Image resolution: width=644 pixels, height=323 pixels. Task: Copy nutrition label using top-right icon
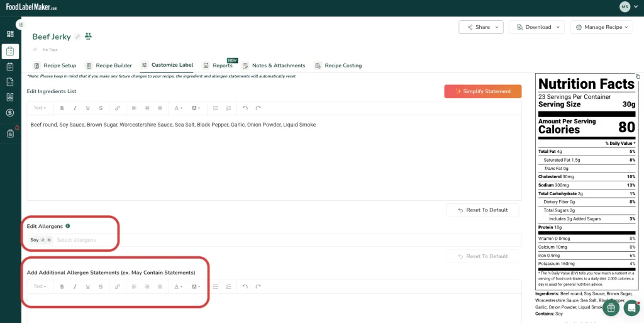pos(638,76)
